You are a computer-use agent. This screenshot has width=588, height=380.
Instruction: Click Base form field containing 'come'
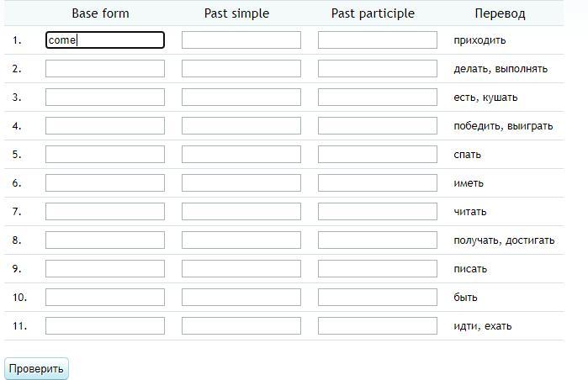coord(105,40)
